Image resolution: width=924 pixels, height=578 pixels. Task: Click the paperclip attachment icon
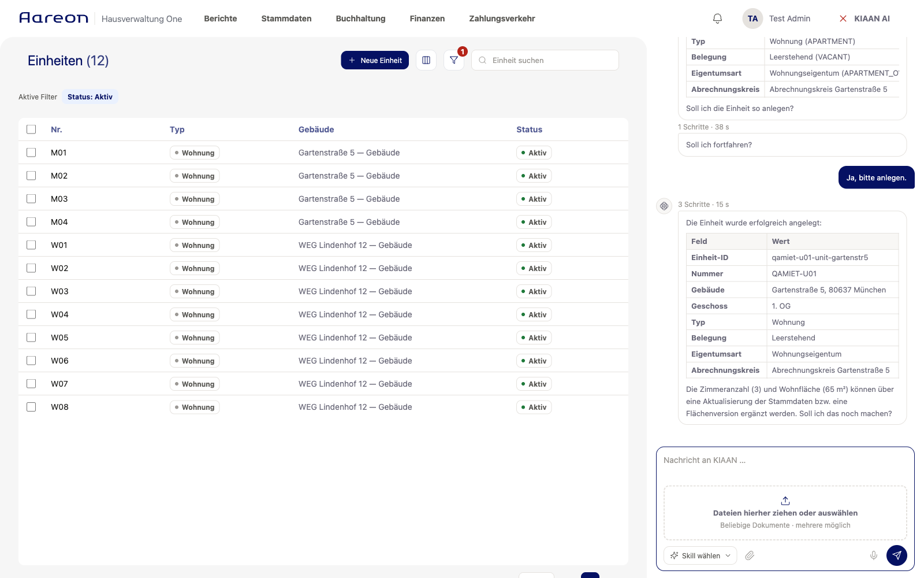tap(750, 555)
